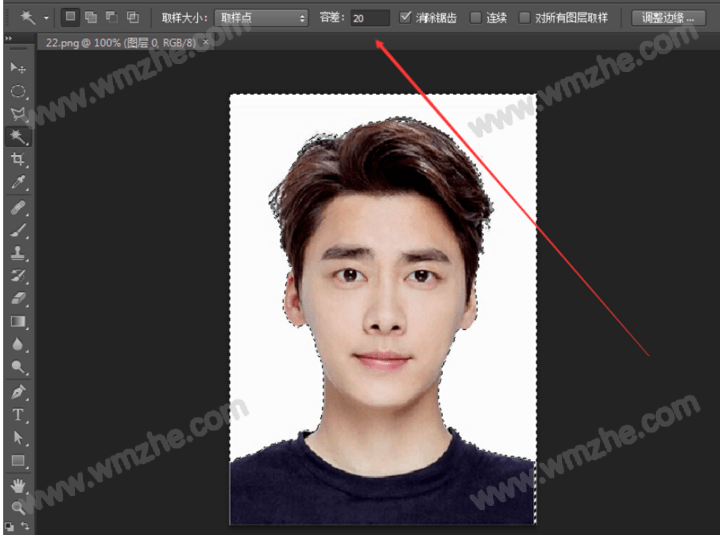
Task: Enable the 连续 contiguous checkbox
Action: pyautogui.click(x=476, y=18)
